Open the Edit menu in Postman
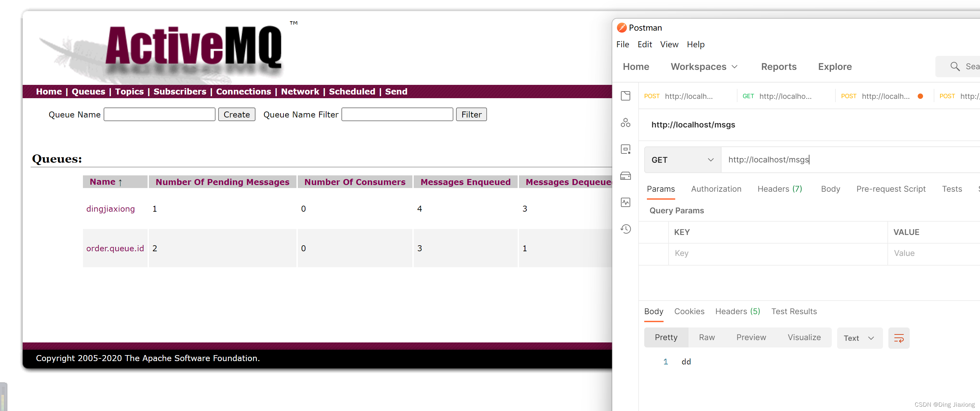Image resolution: width=980 pixels, height=411 pixels. click(645, 45)
